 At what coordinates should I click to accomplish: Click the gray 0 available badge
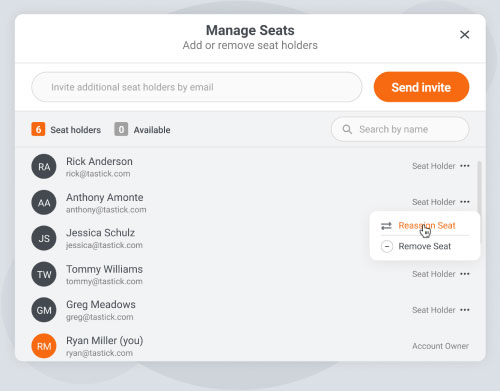(121, 129)
